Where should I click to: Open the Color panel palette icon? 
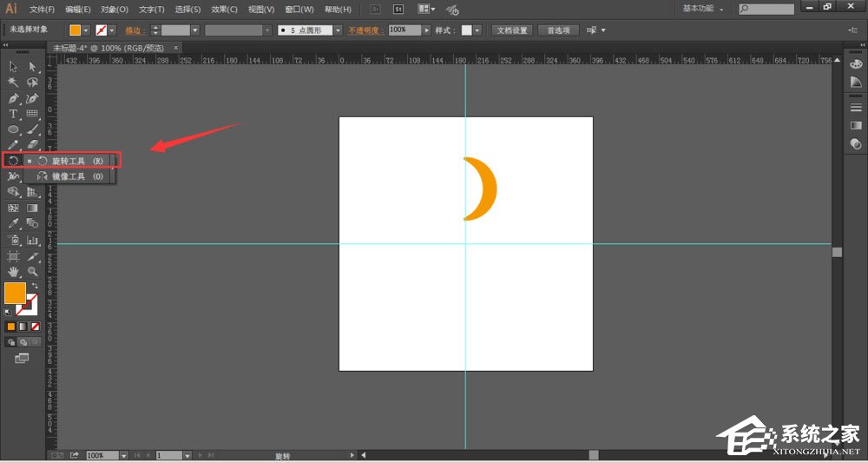(856, 66)
